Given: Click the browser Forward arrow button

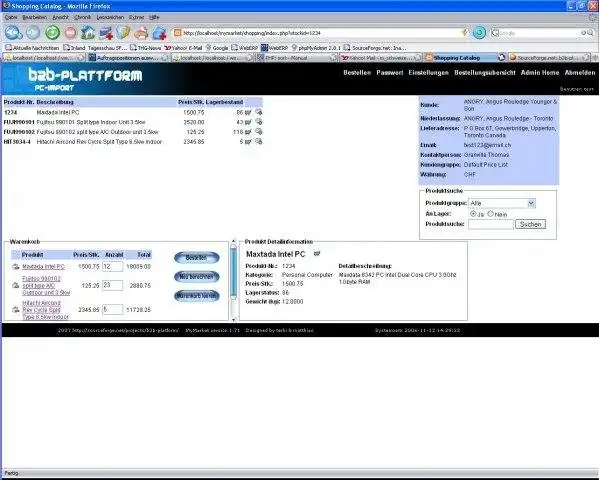Looking at the screenshot, I should point(33,32).
